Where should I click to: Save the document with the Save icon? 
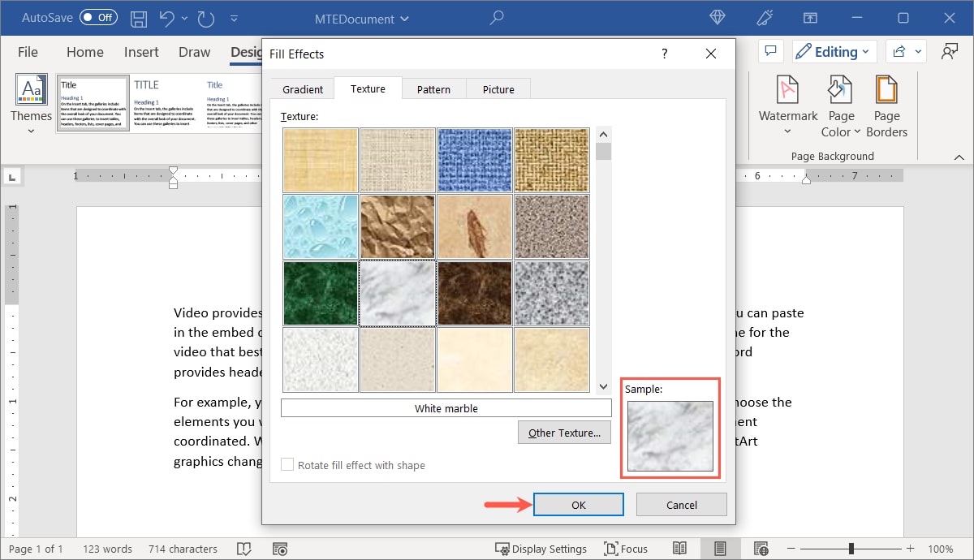click(138, 18)
